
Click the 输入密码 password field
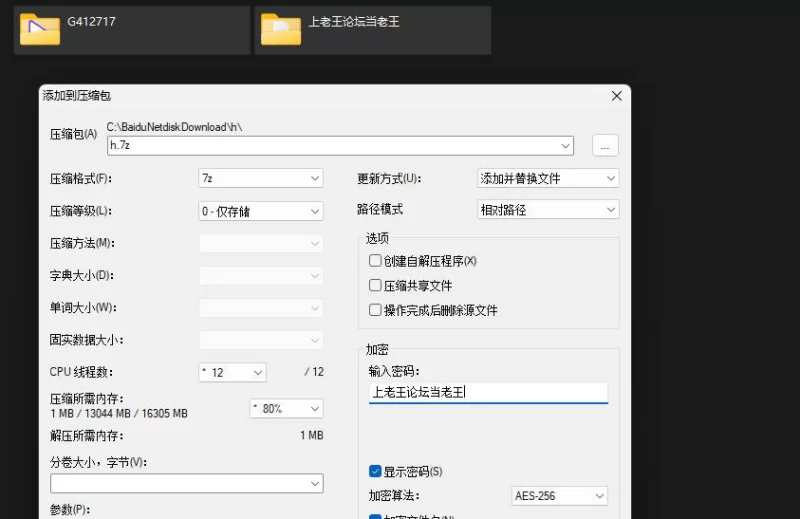[x=488, y=392]
